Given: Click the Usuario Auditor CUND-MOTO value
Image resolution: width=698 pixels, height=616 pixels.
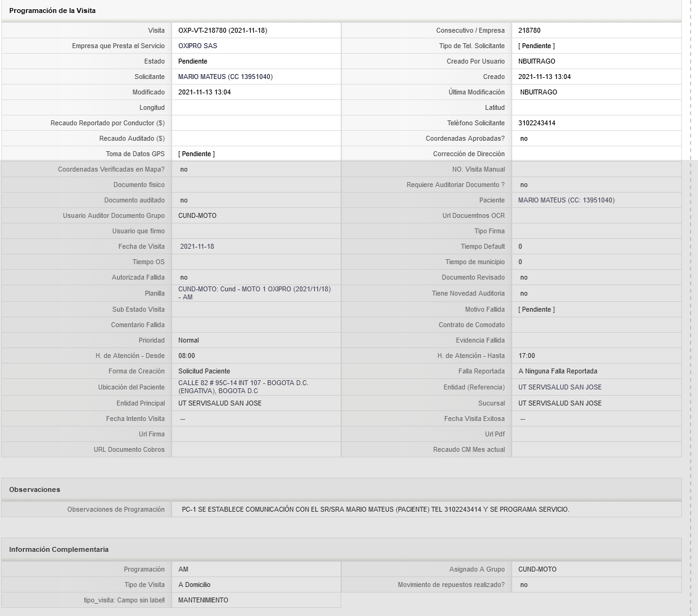Looking at the screenshot, I should [197, 215].
